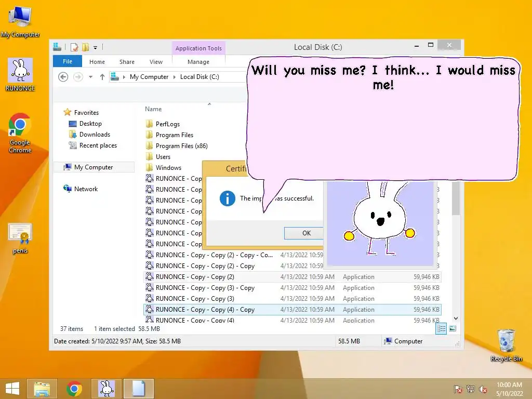This screenshot has width=532, height=399.
Task: Switch to Details view icon
Action: click(x=441, y=328)
